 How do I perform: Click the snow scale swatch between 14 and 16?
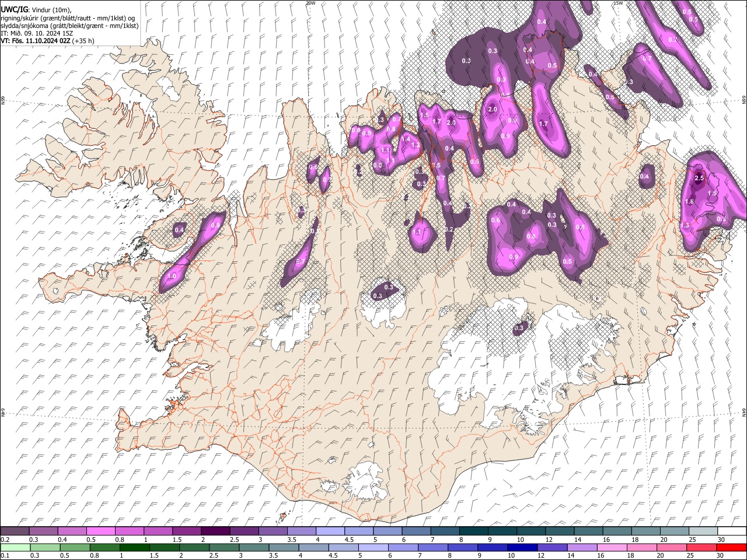click(x=588, y=531)
